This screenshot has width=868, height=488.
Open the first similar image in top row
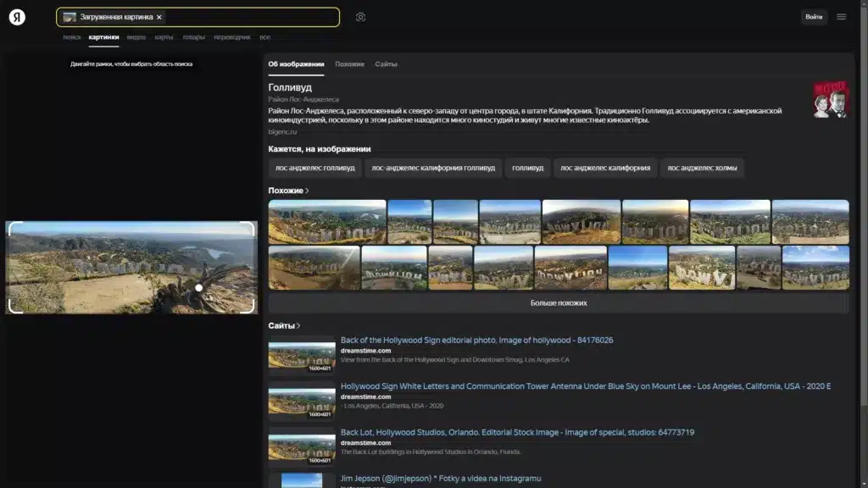pos(327,222)
